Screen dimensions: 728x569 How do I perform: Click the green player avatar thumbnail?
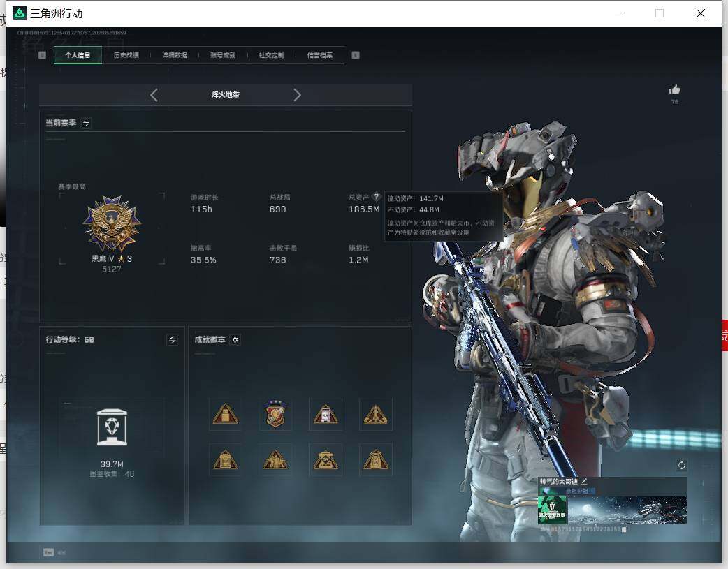click(x=553, y=510)
